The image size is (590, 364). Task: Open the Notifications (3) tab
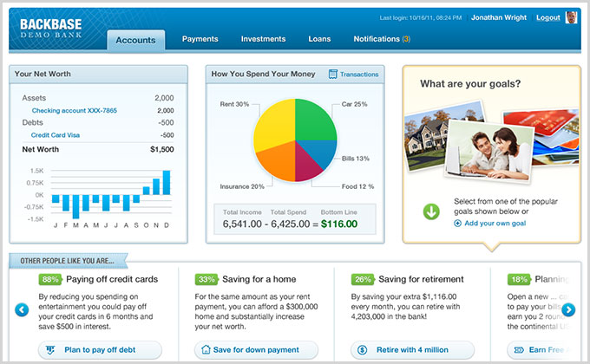pyautogui.click(x=382, y=39)
